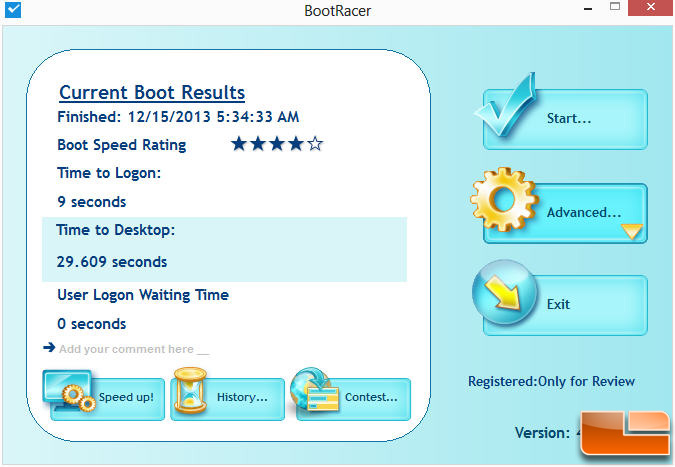Click the golden gear icon

click(504, 199)
